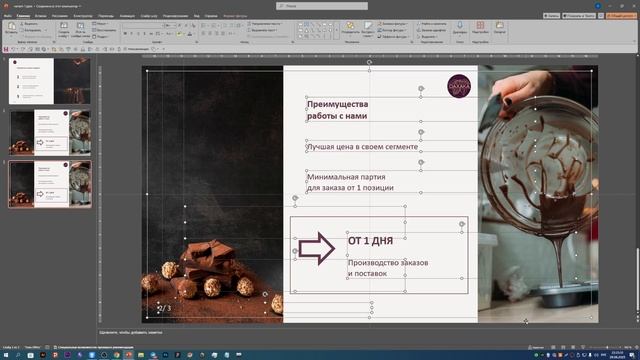640x360 pixels.
Task: Open the Windows Start menu
Action: tap(6, 355)
